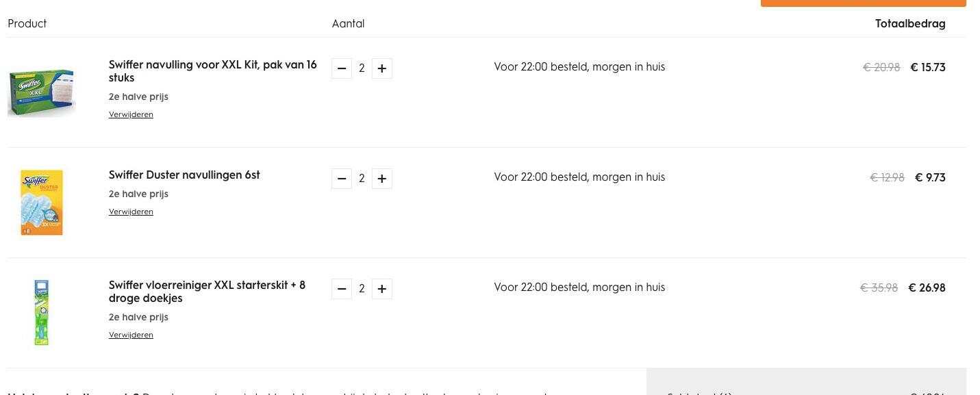Remove Swiffer vloerreiniger starterskit via Verwijderen
Screen dimensions: 980x395
pyautogui.click(x=131, y=335)
